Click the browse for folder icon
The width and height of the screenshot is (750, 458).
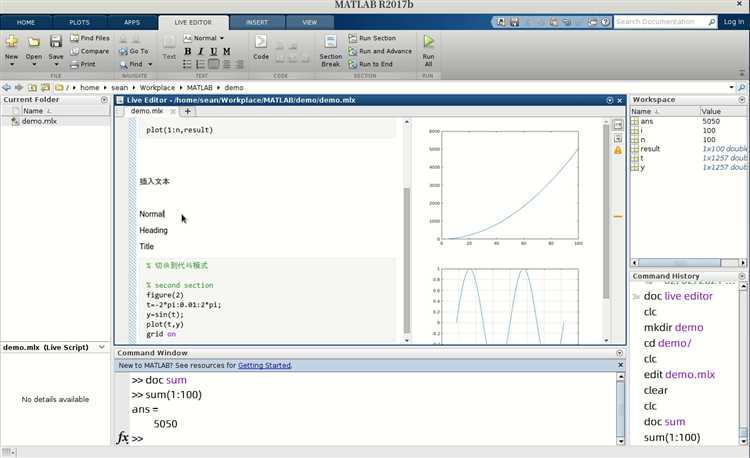[x=45, y=87]
